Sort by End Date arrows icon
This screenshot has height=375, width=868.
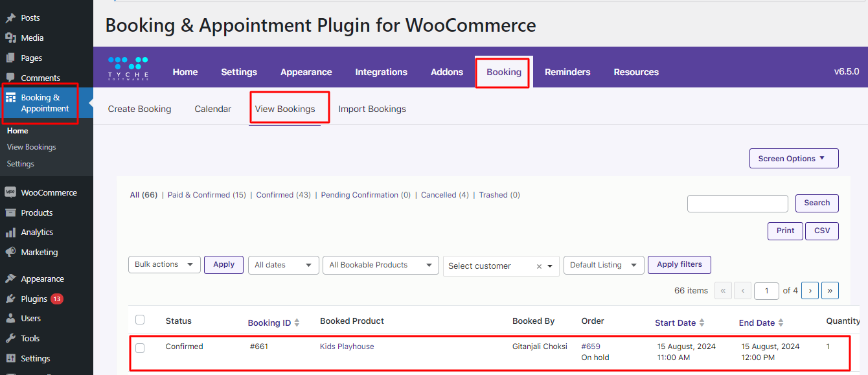tap(781, 323)
